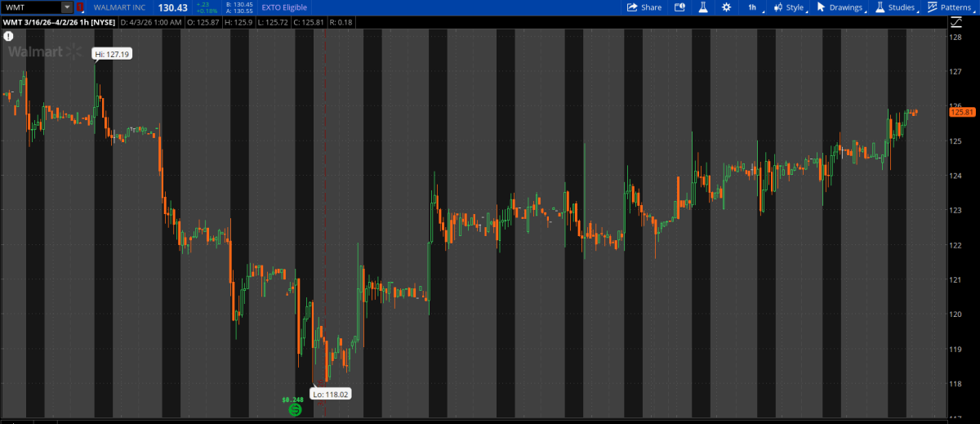The width and height of the screenshot is (980, 424).
Task: Click the WMT symbol input field
Action: click(31, 7)
